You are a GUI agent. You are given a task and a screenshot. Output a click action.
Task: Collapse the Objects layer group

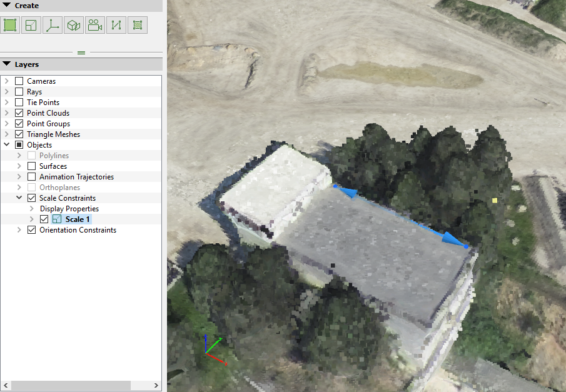[x=8, y=145]
